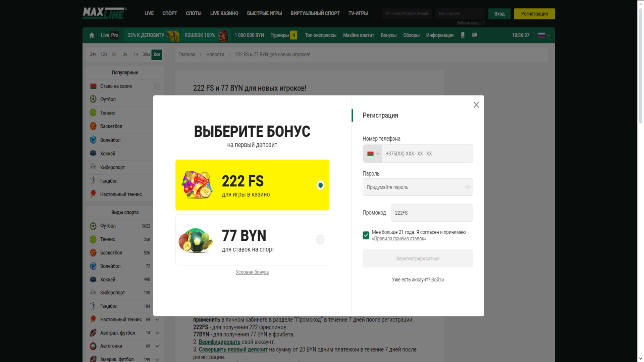
Task: Open popular Баскетбол basketball icon
Action: 93,126
